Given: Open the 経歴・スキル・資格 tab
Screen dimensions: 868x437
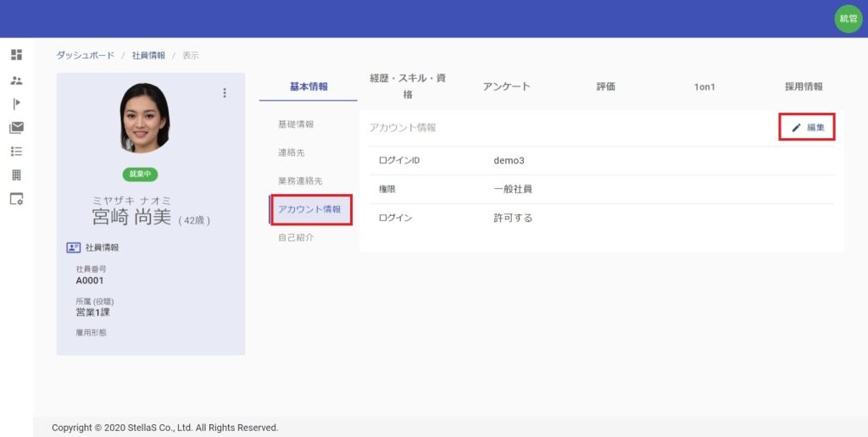Looking at the screenshot, I should click(x=408, y=86).
